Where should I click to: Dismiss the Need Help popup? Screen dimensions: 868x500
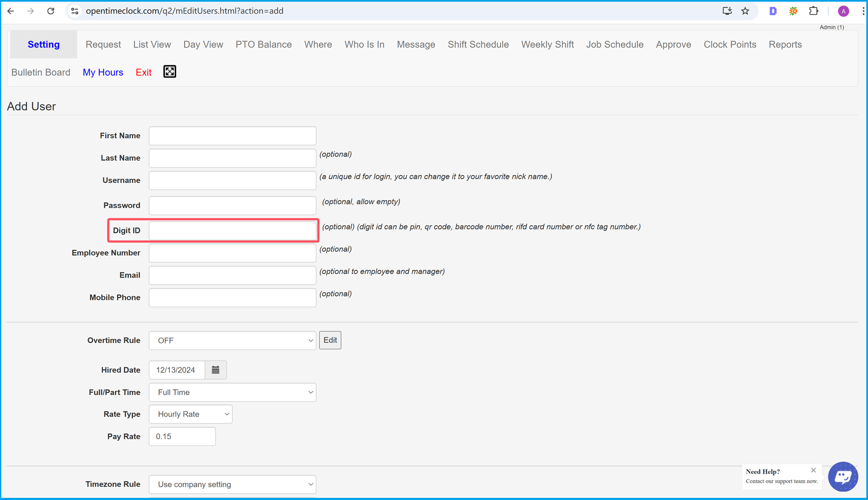813,470
